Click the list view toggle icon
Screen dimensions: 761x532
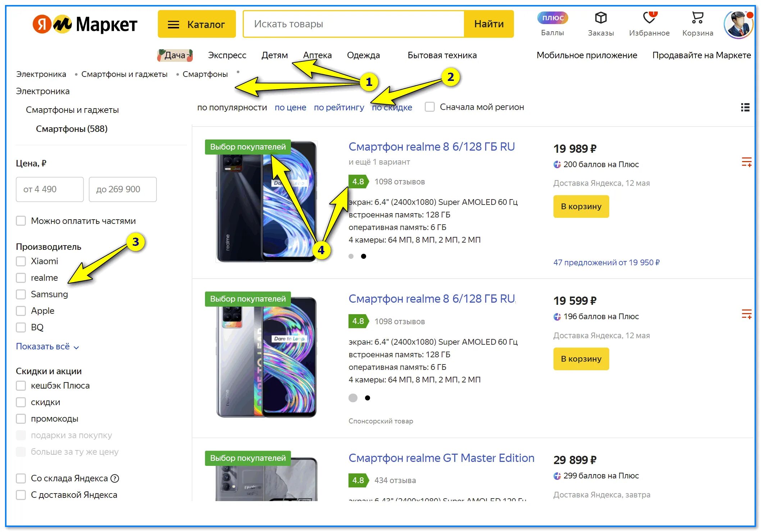click(x=743, y=107)
